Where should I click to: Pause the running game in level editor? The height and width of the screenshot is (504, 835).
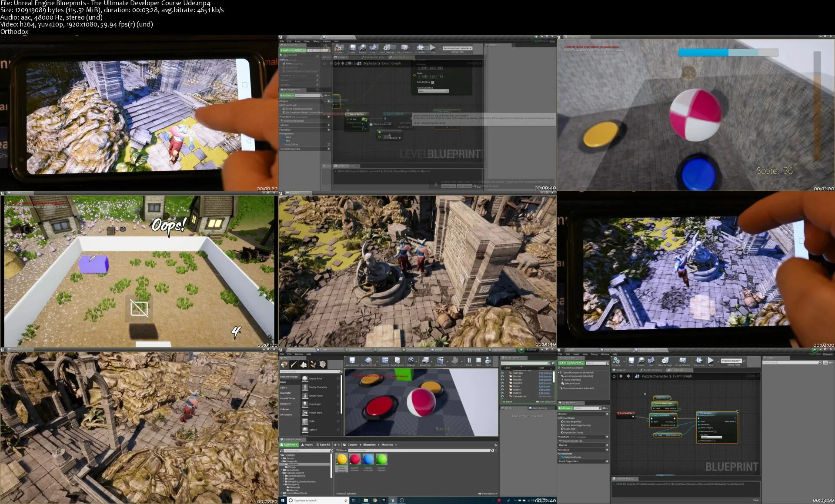click(469, 361)
